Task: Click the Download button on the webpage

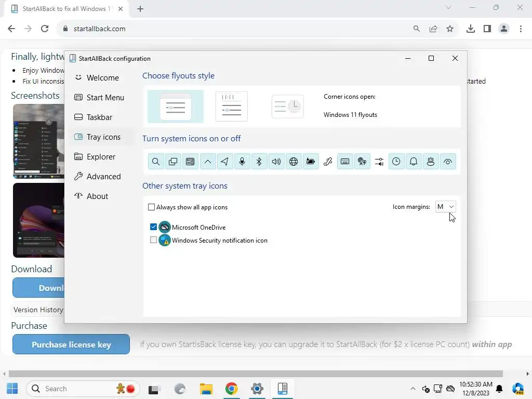Action: [38, 288]
